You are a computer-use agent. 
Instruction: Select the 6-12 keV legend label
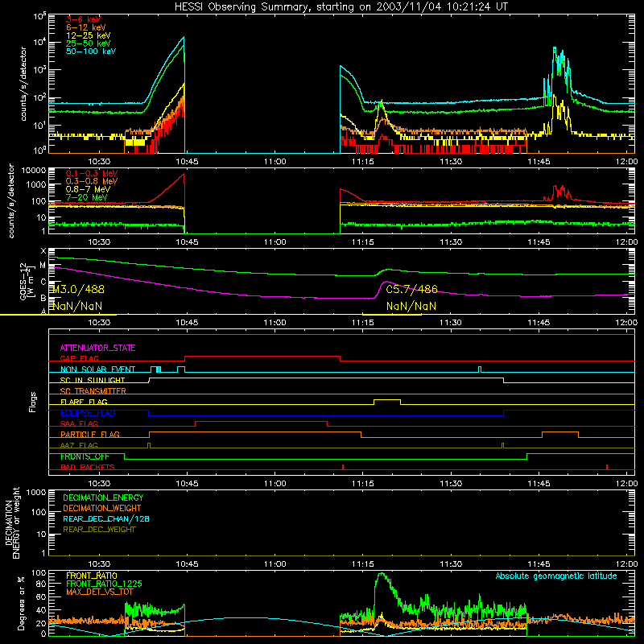pos(85,27)
